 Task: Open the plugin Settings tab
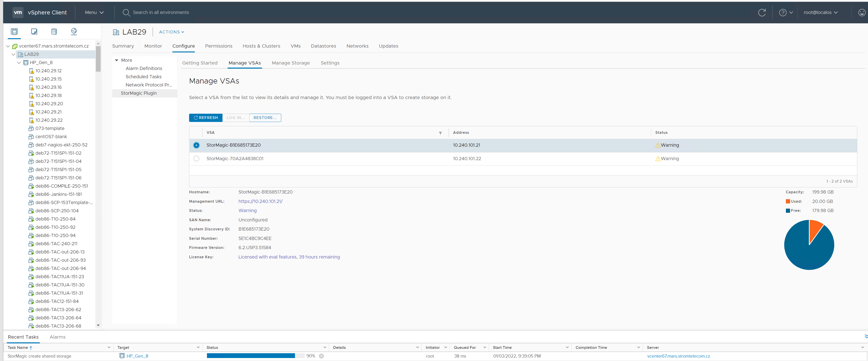tap(330, 63)
